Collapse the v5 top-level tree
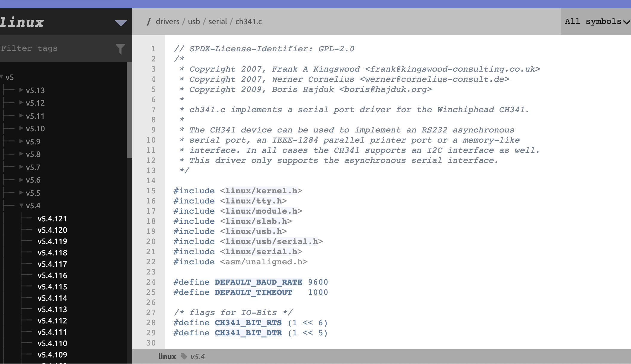 [2, 77]
